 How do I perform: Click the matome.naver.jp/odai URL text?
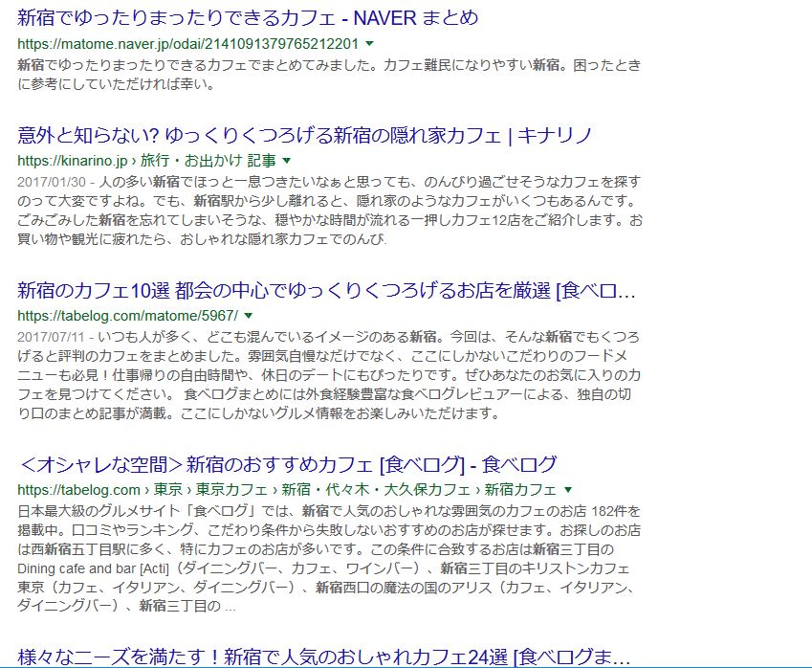pos(188,43)
